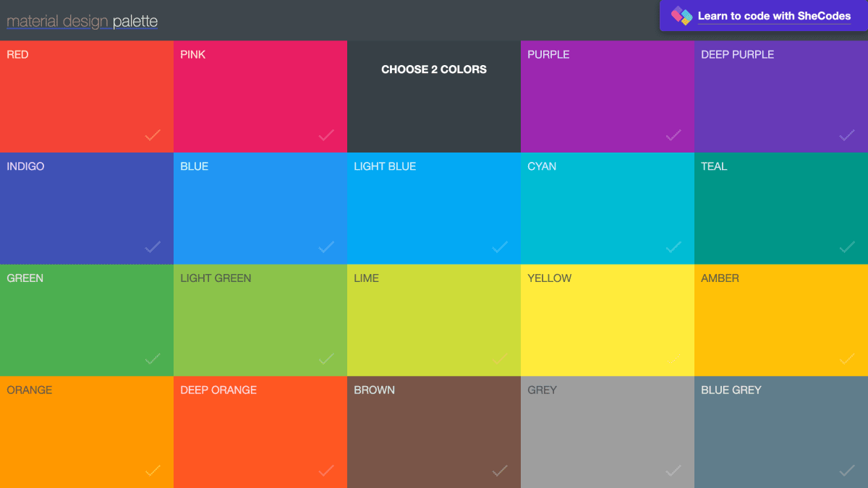Screen dimensions: 868x488
Task: Click the "TEAL" label text
Action: [x=714, y=166]
